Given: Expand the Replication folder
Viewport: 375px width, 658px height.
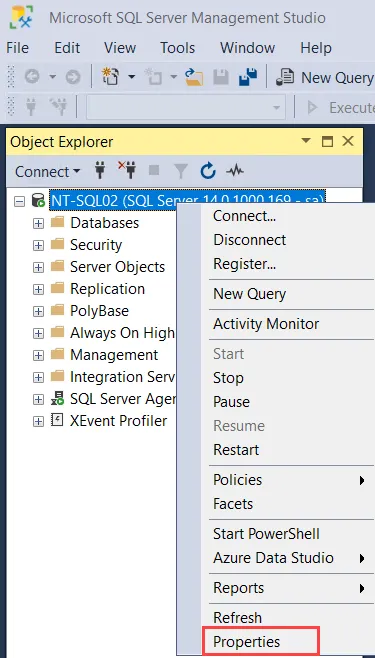Looking at the screenshot, I should pos(38,289).
